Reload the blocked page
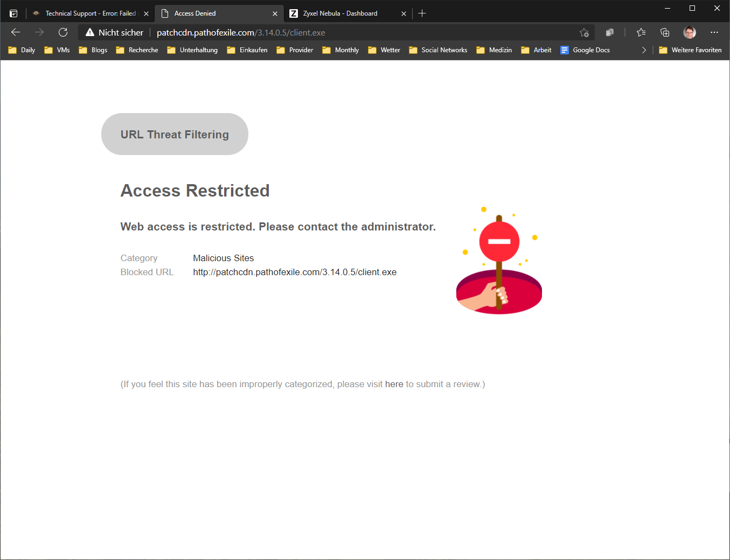 point(63,32)
